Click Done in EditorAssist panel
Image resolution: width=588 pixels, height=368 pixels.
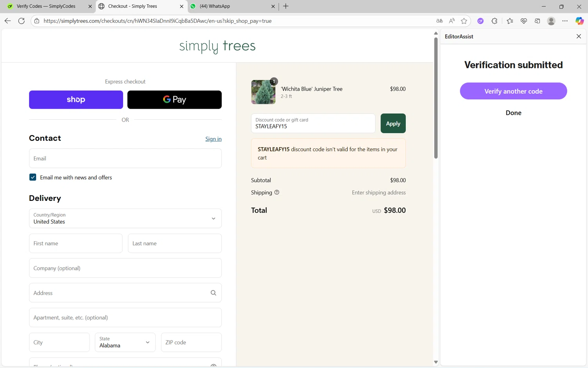point(513,113)
